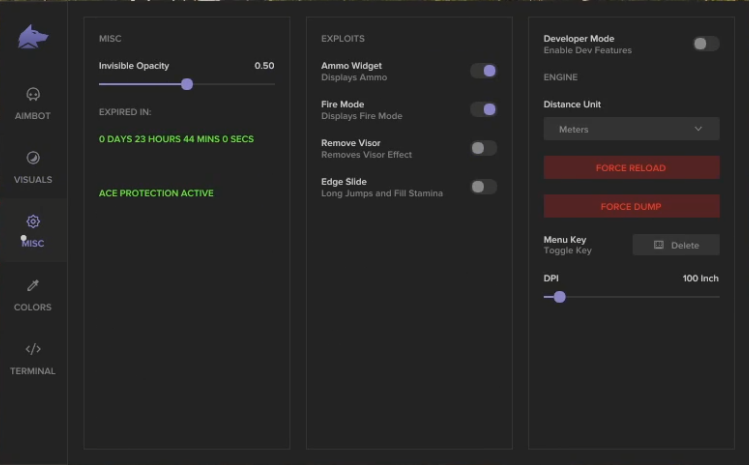
Task: Turn on Developer Mode
Action: [706, 44]
